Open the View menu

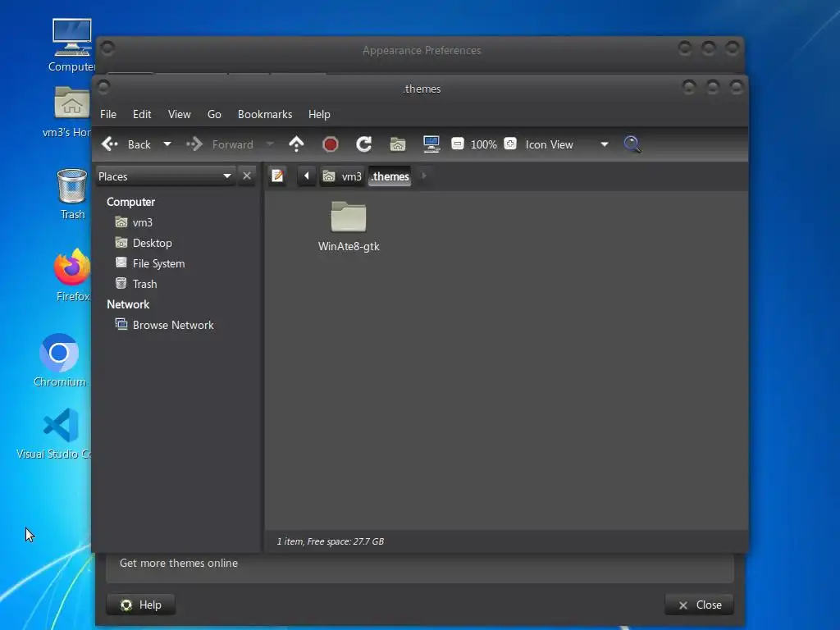[x=179, y=114]
